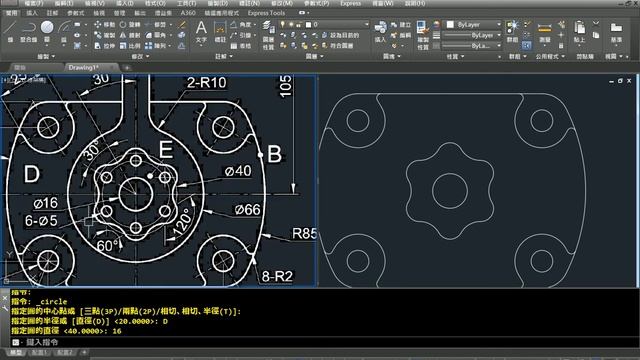Select the Text (文字) annotation tool
Viewport: 640px width, 360px height.
[x=201, y=32]
